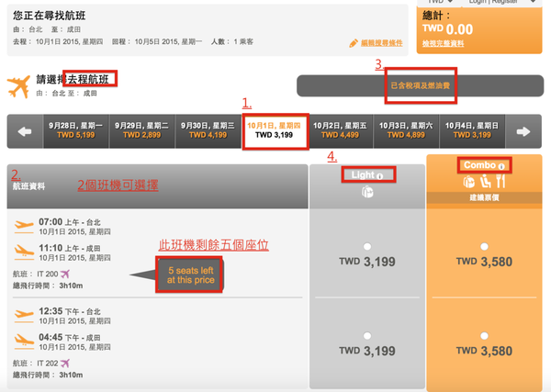
Task: Select the 9月29日 TWD 2,899 date tab
Action: click(x=141, y=130)
